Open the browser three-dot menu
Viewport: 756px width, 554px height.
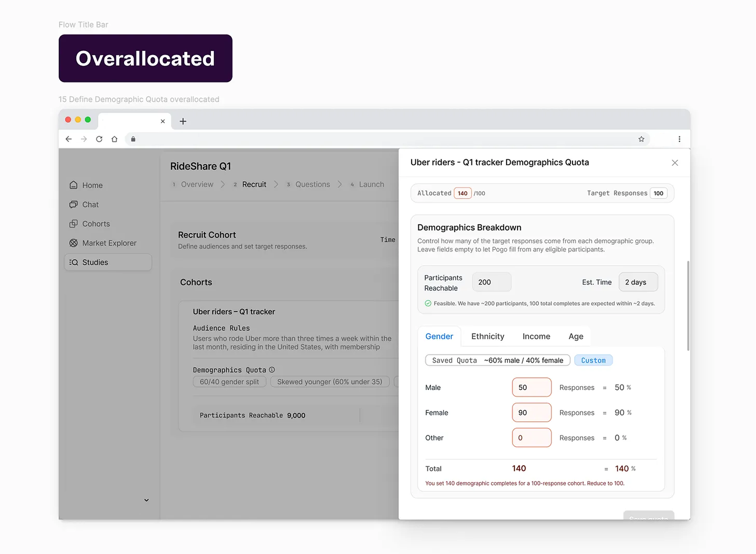tap(679, 139)
